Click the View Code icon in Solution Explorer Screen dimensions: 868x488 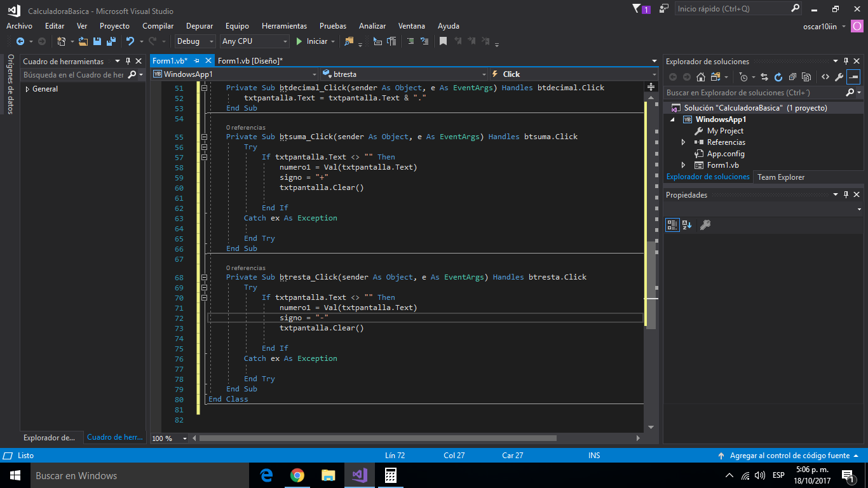[x=825, y=77]
